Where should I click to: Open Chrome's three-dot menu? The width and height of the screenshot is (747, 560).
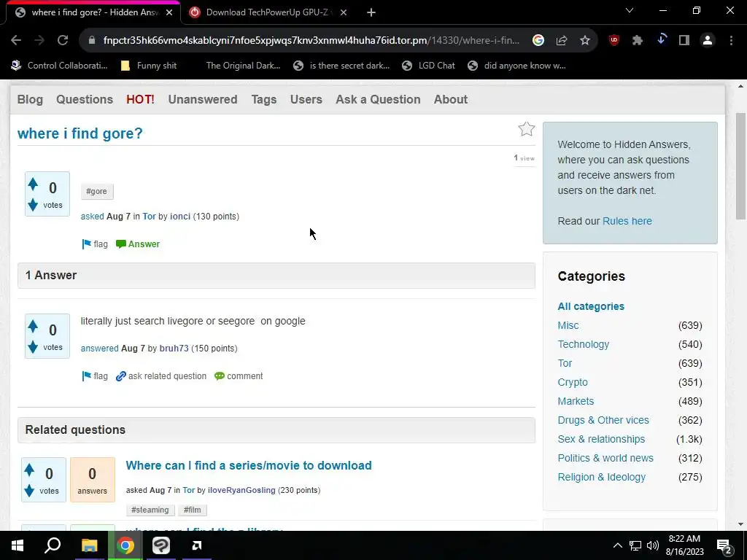coord(731,41)
